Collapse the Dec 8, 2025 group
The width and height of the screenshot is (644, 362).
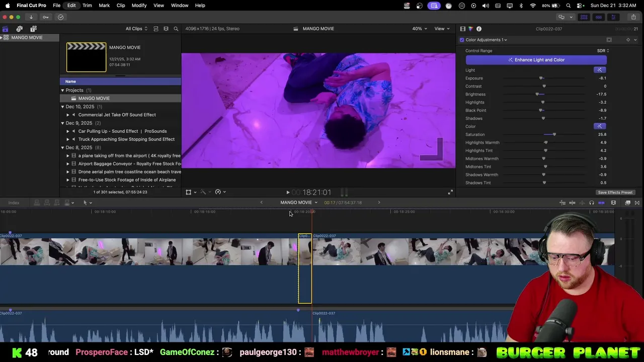(x=63, y=147)
